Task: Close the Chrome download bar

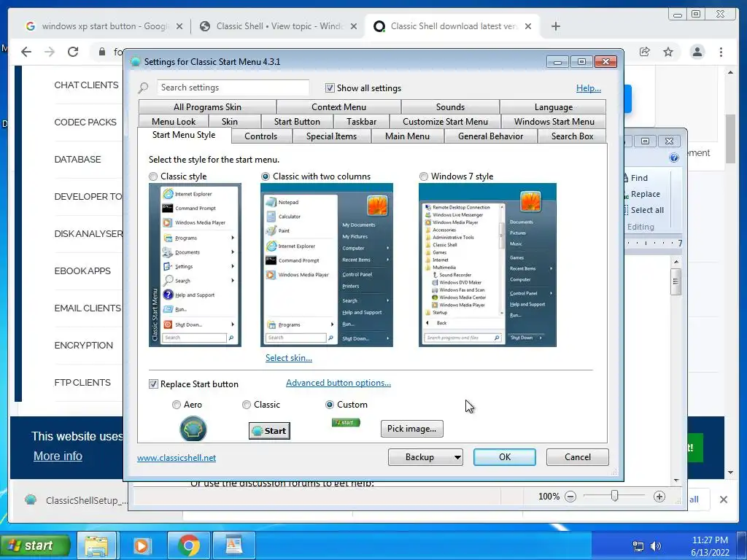Action: click(723, 499)
